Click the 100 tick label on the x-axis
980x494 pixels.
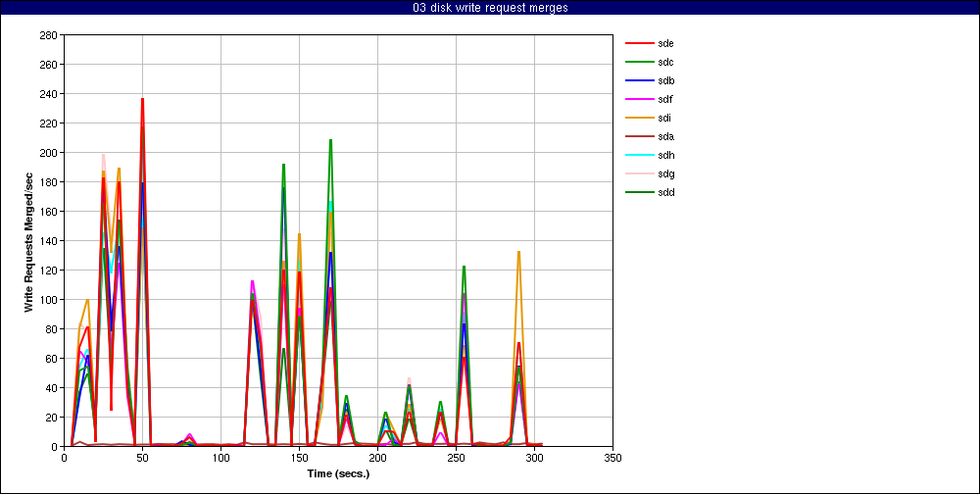click(x=220, y=458)
